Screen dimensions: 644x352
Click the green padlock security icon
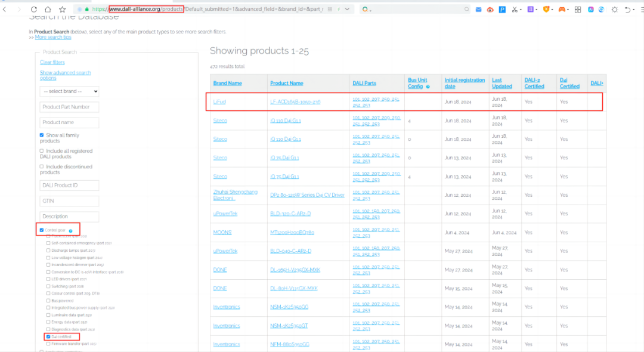pos(86,9)
